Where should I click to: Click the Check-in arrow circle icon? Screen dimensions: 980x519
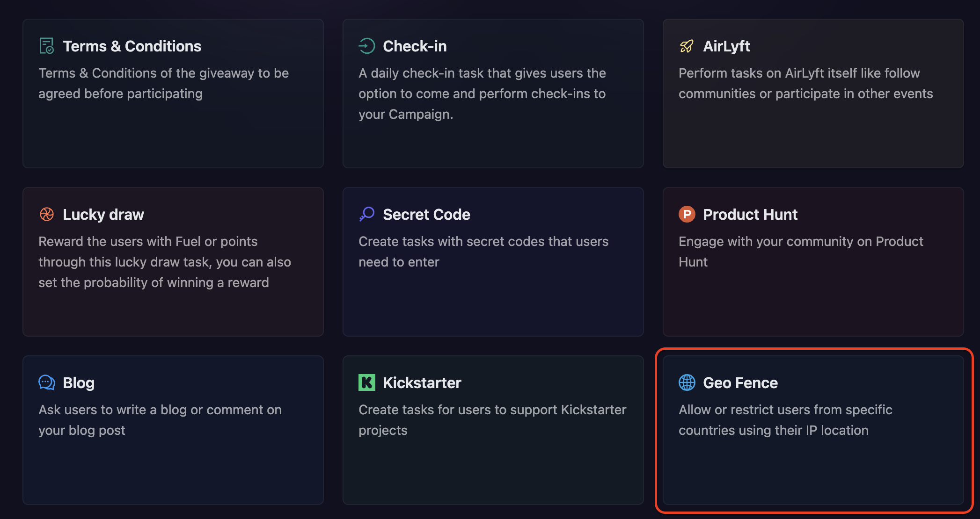(x=366, y=46)
